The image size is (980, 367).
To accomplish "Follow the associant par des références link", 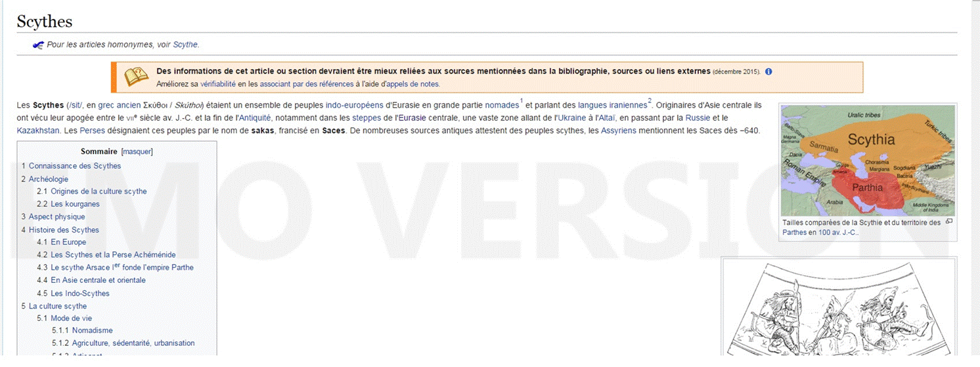I will [307, 84].
